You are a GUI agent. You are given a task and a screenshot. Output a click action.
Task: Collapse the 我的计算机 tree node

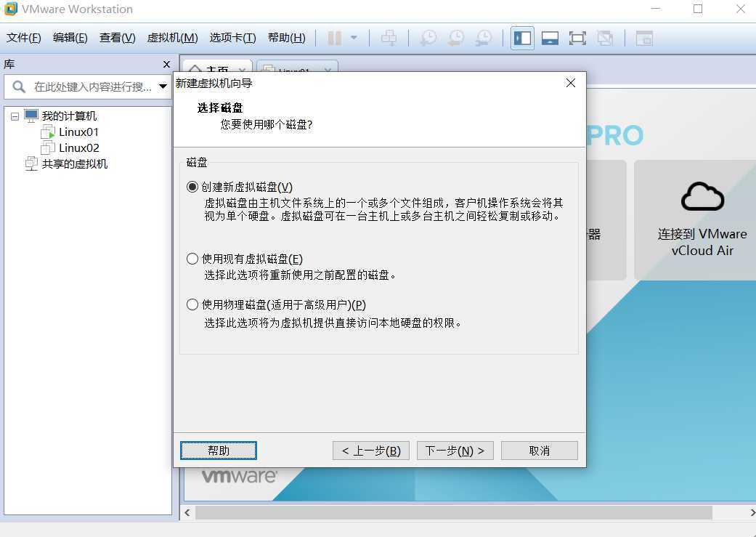(x=15, y=116)
